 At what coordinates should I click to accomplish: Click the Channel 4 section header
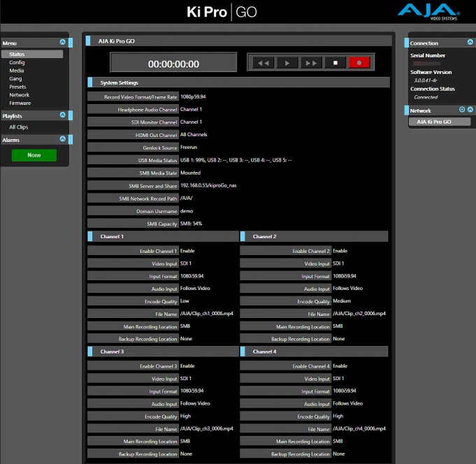(315, 351)
